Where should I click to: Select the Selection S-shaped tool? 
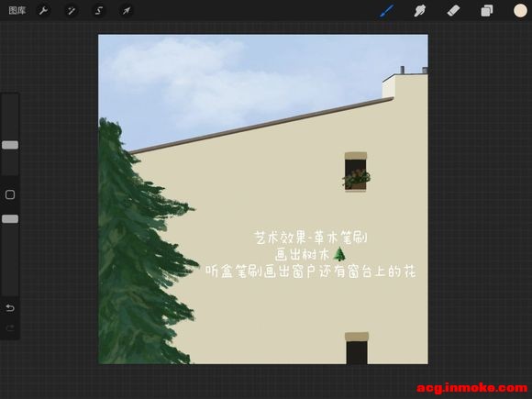click(99, 10)
